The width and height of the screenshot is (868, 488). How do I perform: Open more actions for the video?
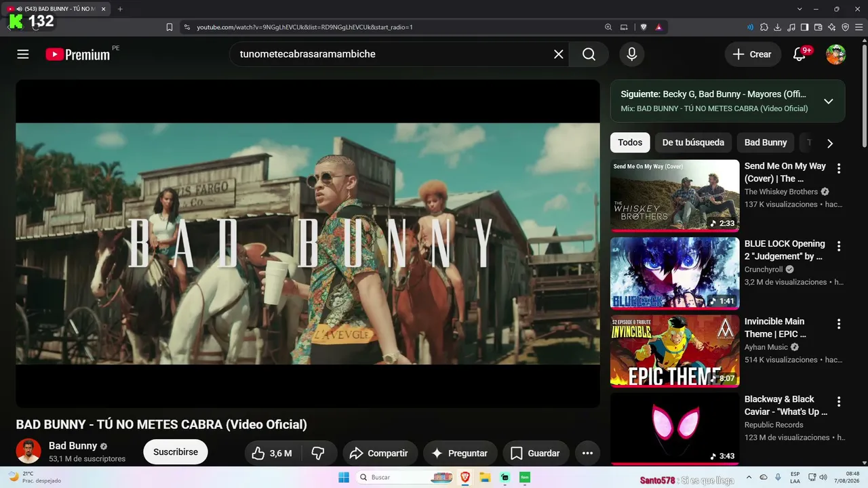pyautogui.click(x=587, y=453)
